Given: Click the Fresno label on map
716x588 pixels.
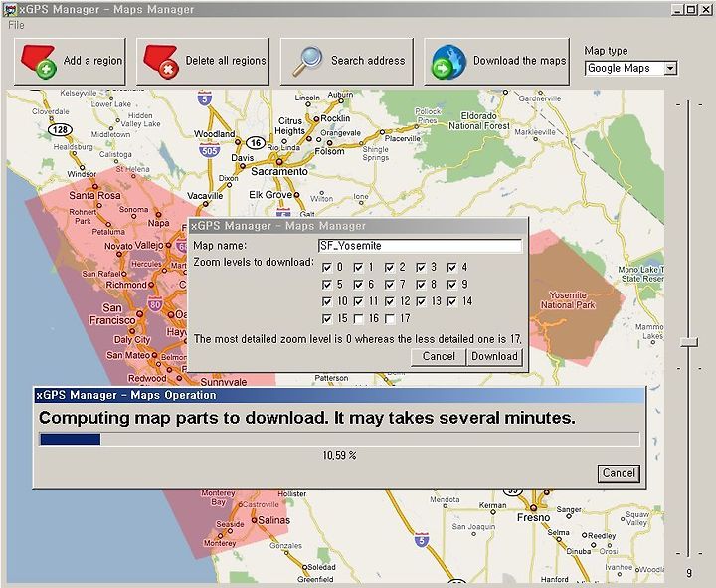Looking at the screenshot, I should 533,517.
